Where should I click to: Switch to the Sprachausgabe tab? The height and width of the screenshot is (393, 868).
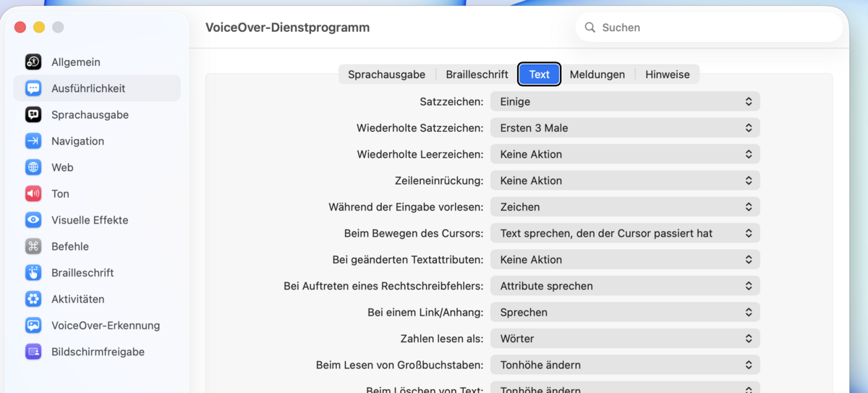386,75
